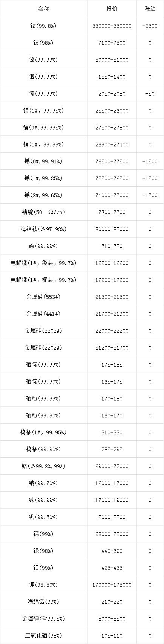
Task: Select price 69000-72000 for 铬
Action: (x=112, y=466)
